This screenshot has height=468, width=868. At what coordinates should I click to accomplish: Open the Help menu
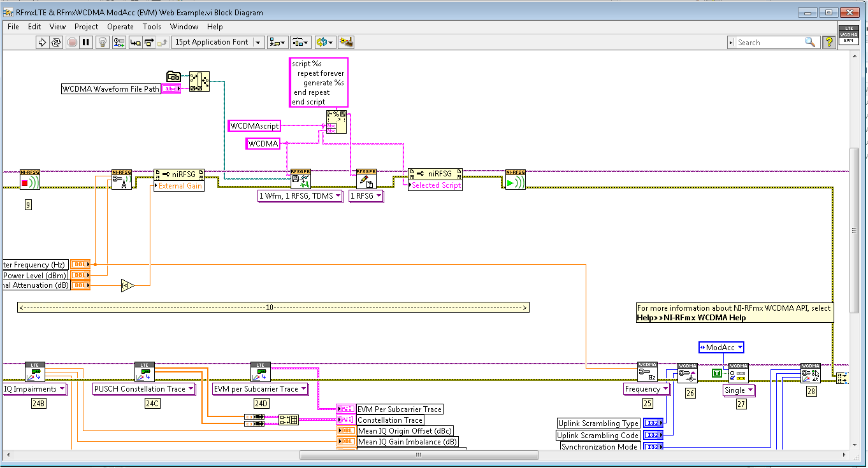coord(215,27)
